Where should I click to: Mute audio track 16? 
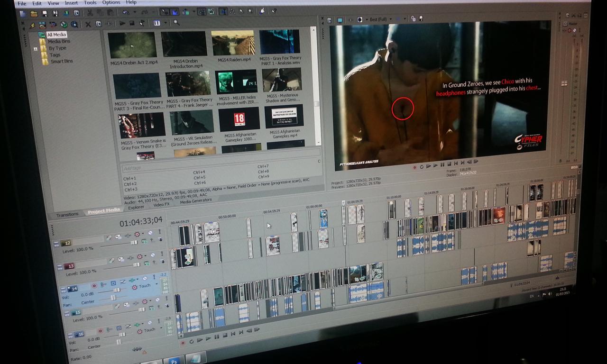click(150, 322)
